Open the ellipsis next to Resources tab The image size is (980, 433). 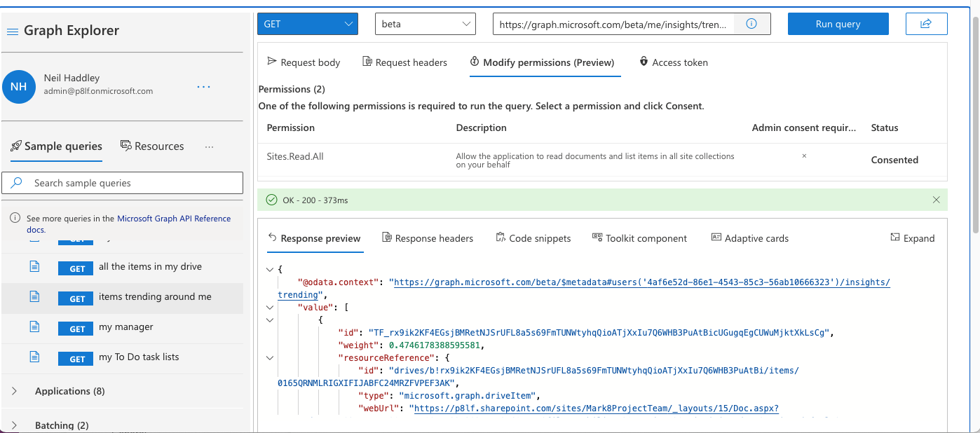point(209,146)
